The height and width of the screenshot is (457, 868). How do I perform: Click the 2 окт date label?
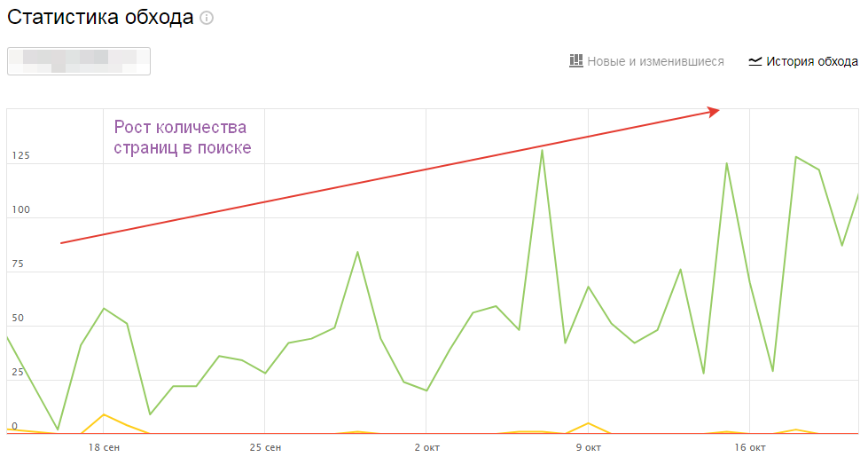click(x=426, y=447)
